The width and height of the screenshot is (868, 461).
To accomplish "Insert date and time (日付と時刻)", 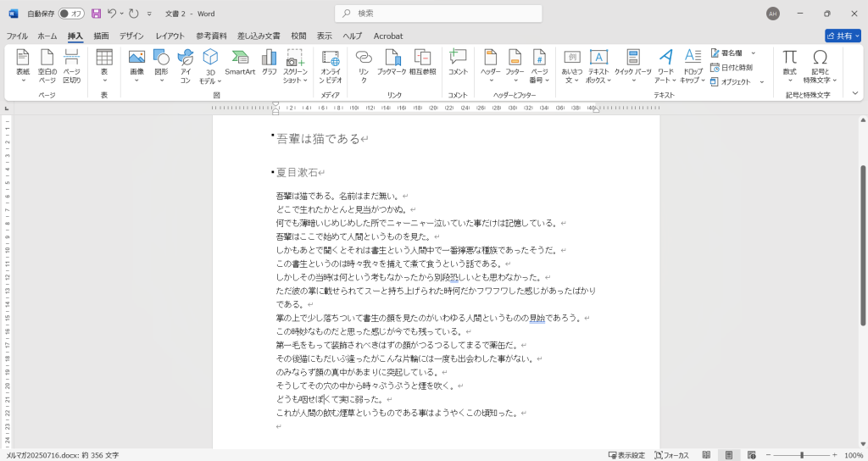I will pyautogui.click(x=732, y=68).
